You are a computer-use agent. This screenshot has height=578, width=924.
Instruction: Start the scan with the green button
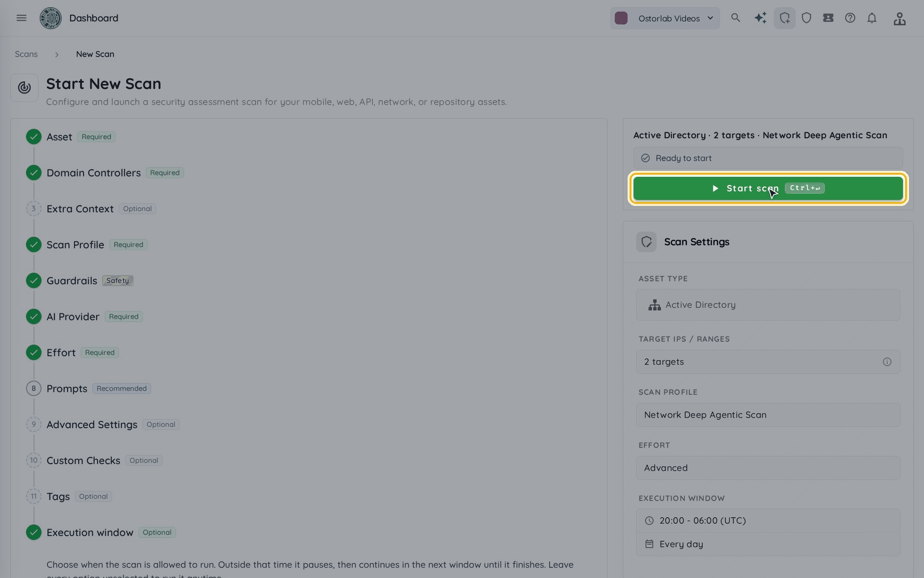768,188
